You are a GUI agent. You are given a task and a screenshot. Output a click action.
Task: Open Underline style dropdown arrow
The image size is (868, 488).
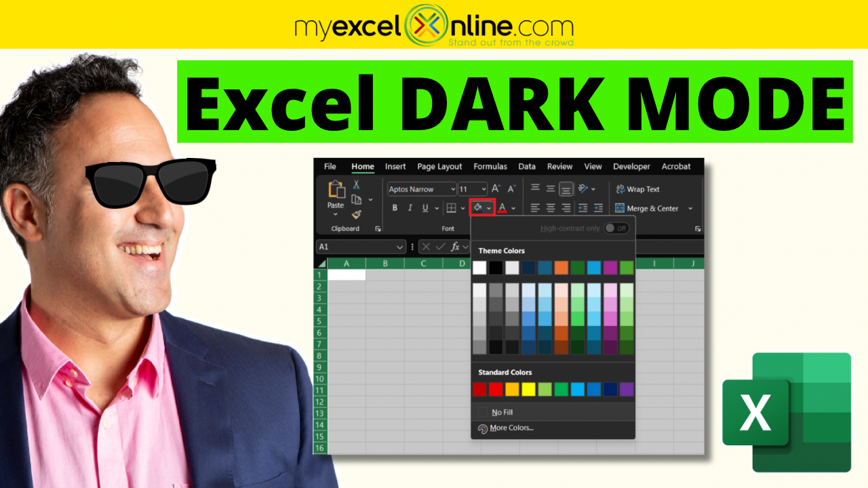click(x=437, y=208)
